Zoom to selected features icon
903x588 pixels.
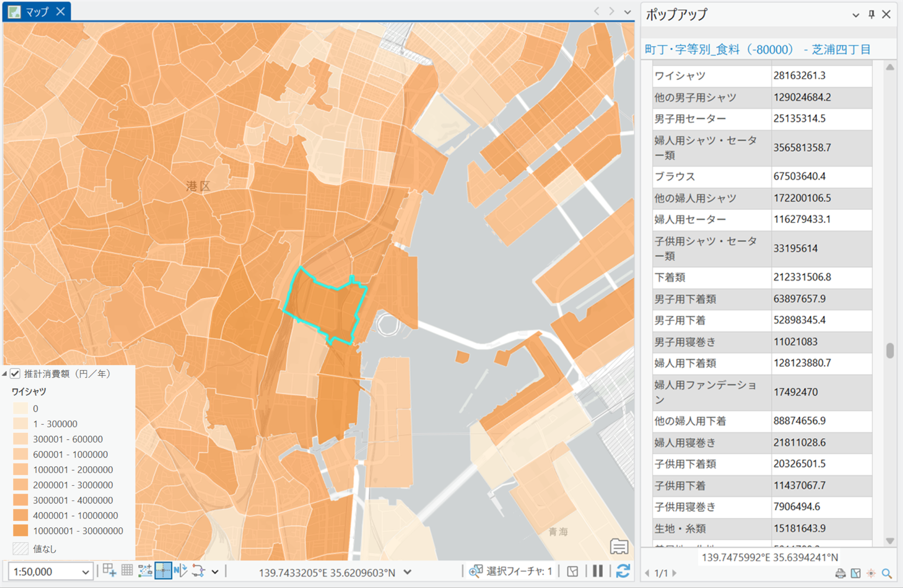pyautogui.click(x=475, y=571)
